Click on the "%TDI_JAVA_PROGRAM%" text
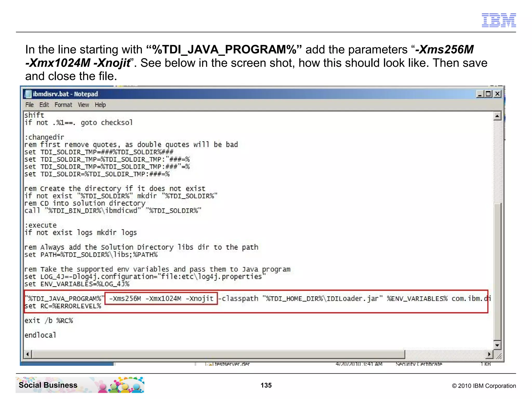 64,299
